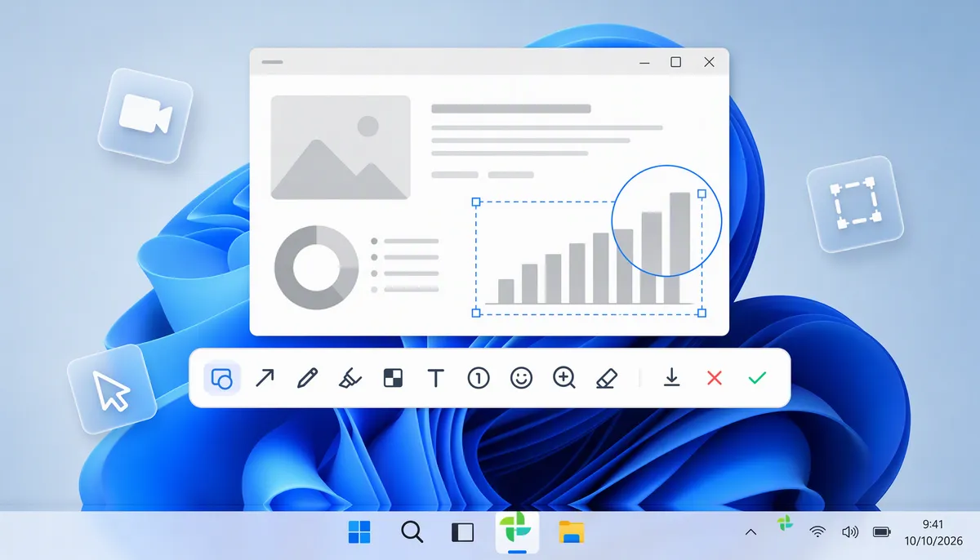This screenshot has width=980, height=560.
Task: Click the top-right selection handle
Action: click(x=702, y=193)
